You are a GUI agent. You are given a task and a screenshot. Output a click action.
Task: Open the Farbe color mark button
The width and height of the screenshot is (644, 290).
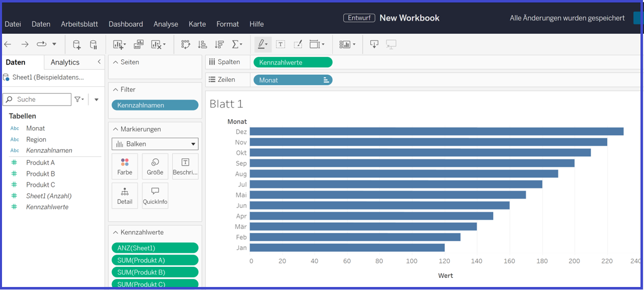pyautogui.click(x=125, y=167)
